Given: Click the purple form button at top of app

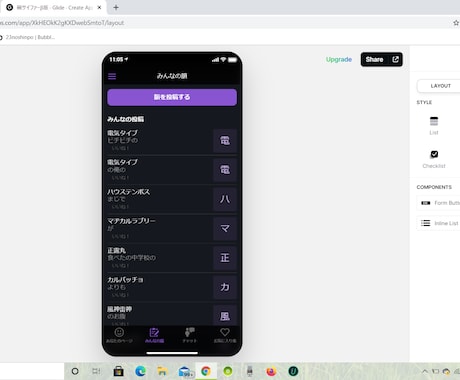Looking at the screenshot, I should click(172, 97).
